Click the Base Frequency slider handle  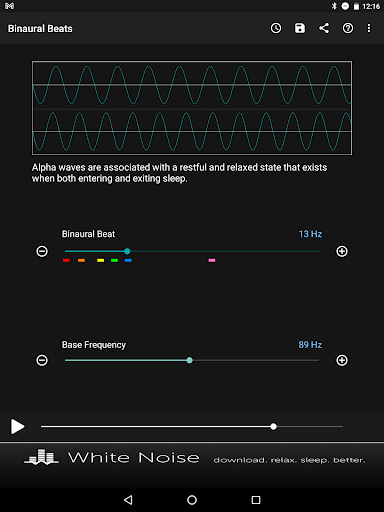click(x=189, y=360)
